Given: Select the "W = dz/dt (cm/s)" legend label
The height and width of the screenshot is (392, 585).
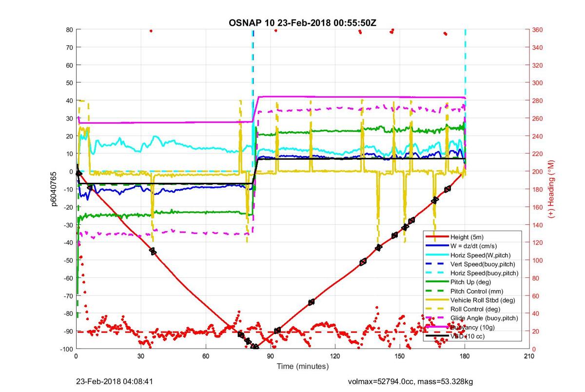Looking at the screenshot, I should (x=474, y=246).
